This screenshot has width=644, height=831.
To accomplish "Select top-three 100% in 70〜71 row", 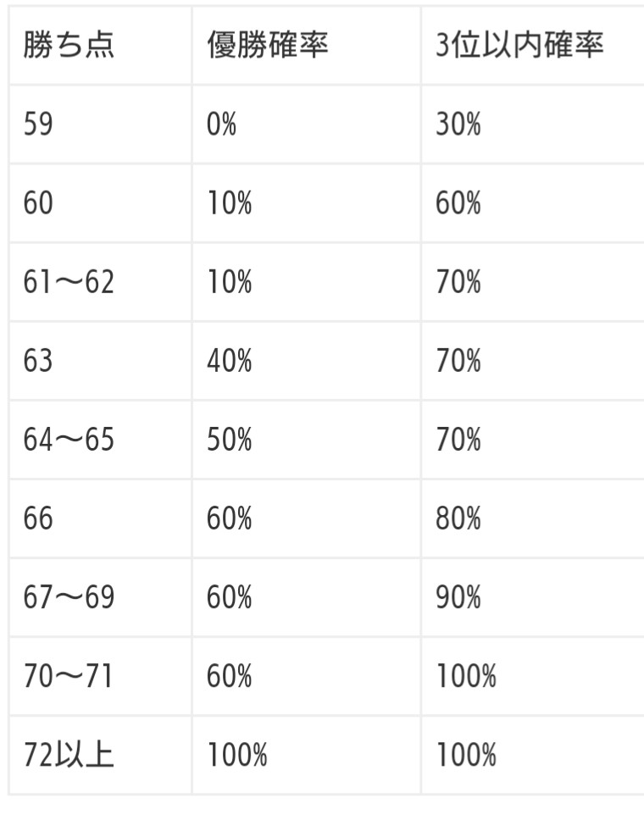I will (x=465, y=676).
